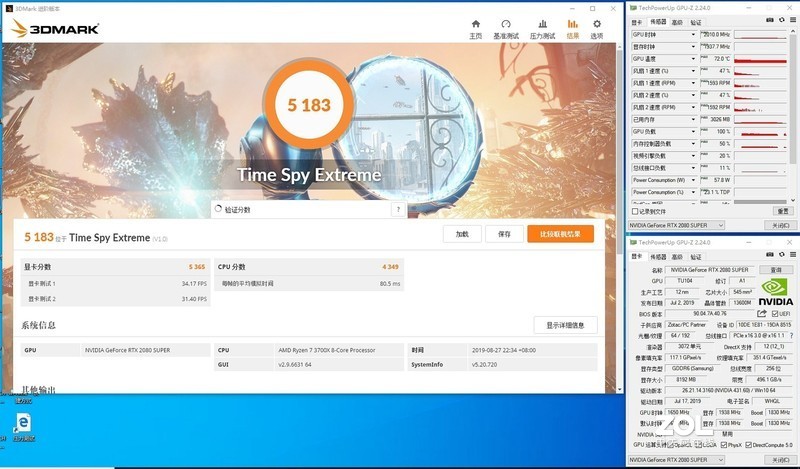Expand the Power Consumption (W) dropdown

[693, 180]
